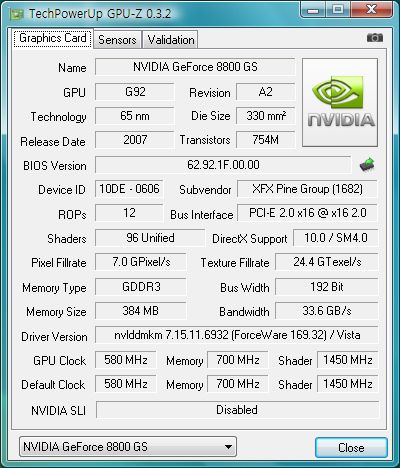Click the BIOS Version field 62.92.1F.00.00

223,165
